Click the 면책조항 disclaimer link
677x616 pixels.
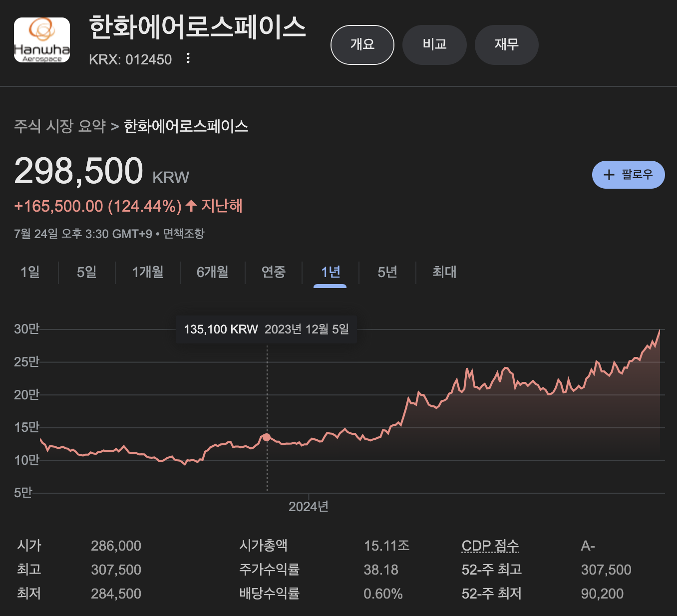(x=184, y=234)
